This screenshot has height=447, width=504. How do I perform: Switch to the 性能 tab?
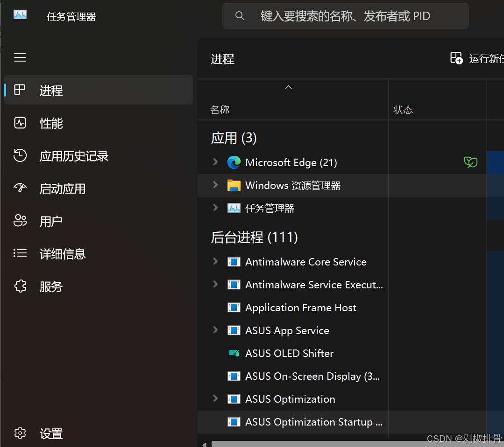click(x=99, y=123)
